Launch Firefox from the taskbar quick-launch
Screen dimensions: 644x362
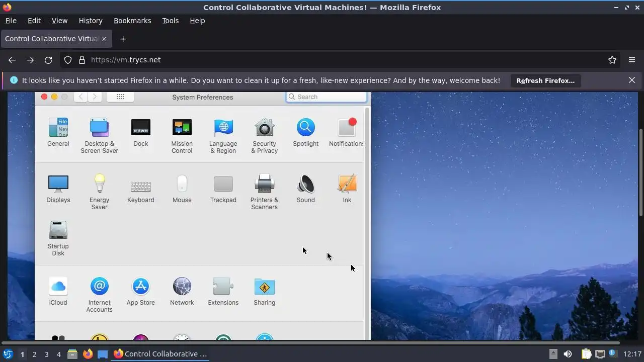pos(88,354)
